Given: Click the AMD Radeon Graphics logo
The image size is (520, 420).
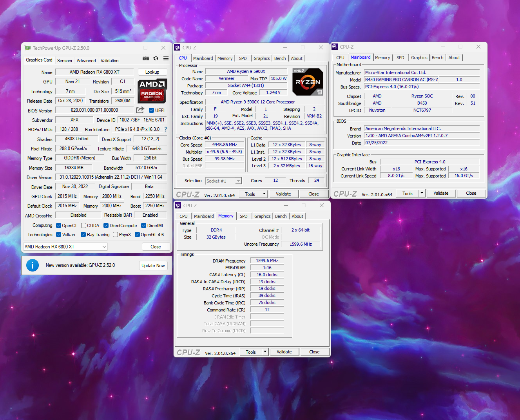Looking at the screenshot, I should [x=152, y=91].
